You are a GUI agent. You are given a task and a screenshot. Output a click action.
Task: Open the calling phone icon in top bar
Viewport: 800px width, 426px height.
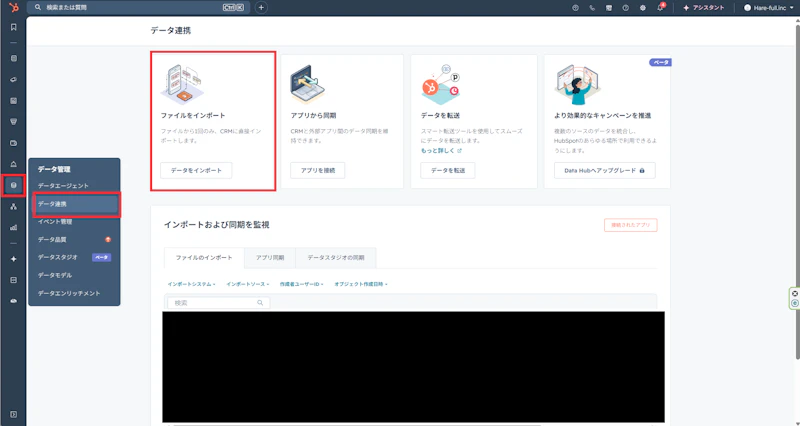(x=592, y=8)
